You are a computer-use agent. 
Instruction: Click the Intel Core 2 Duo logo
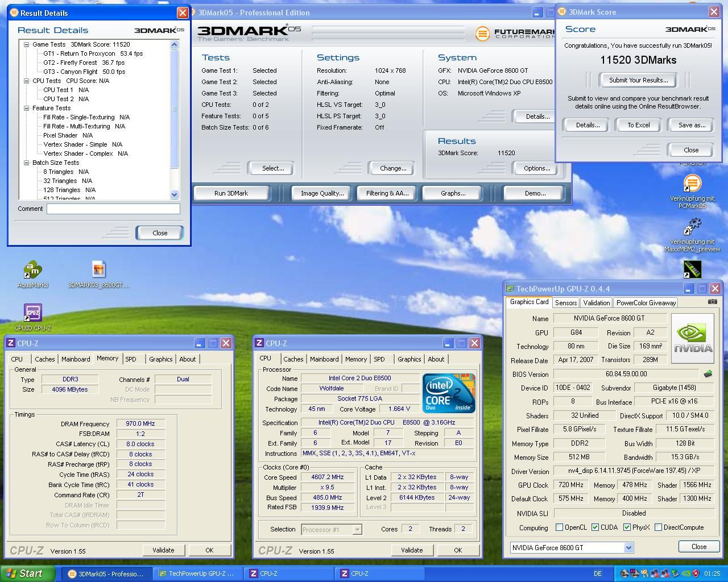(x=449, y=393)
